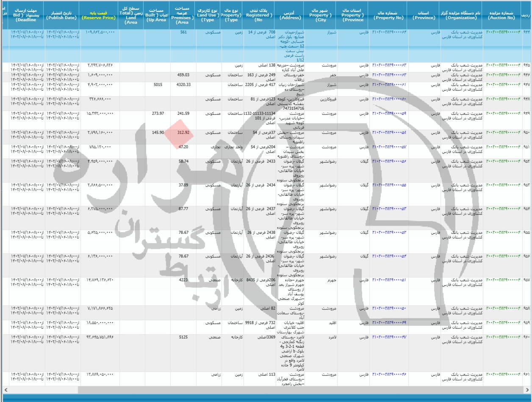The image size is (532, 402).
Task: Sort by the Publish Date column header
Action: [x=61, y=15]
